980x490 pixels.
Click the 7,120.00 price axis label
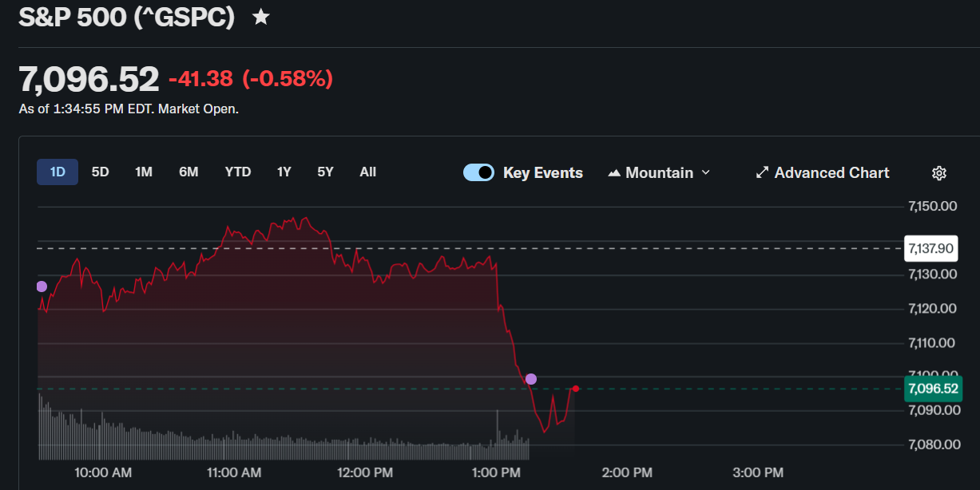pos(932,308)
